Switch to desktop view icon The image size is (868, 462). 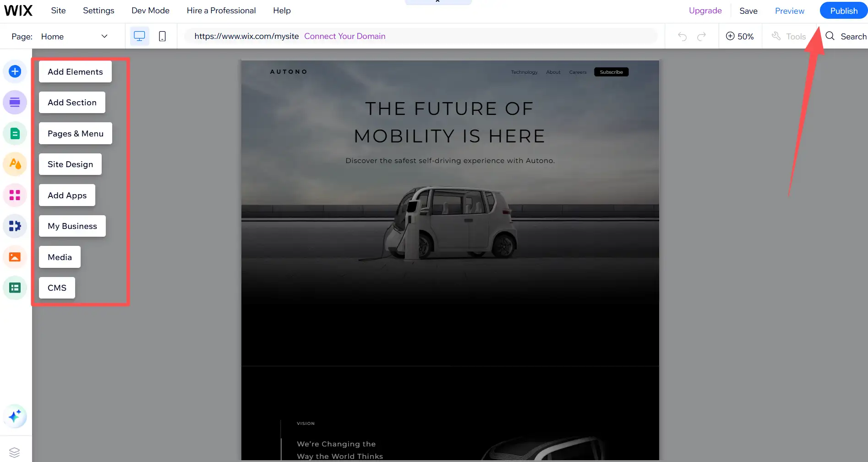(x=139, y=36)
